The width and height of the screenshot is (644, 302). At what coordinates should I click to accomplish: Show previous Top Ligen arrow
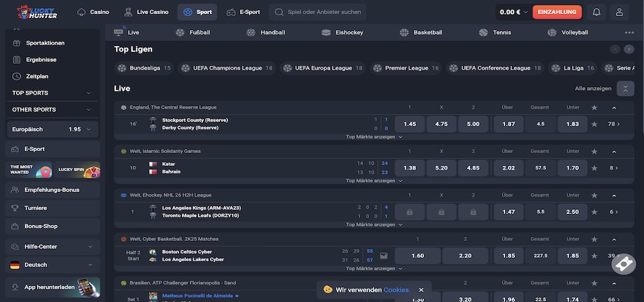pos(615,49)
